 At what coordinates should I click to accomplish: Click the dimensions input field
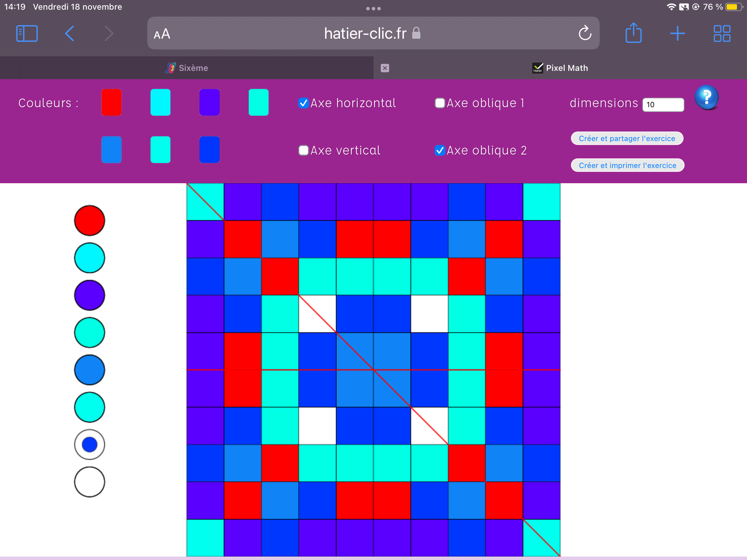[x=663, y=105]
